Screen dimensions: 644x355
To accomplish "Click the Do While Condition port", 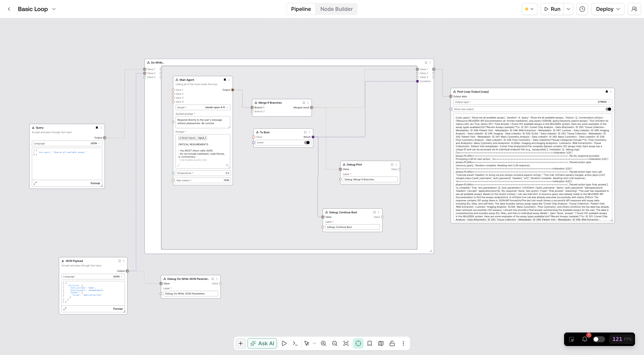I will (418, 81).
